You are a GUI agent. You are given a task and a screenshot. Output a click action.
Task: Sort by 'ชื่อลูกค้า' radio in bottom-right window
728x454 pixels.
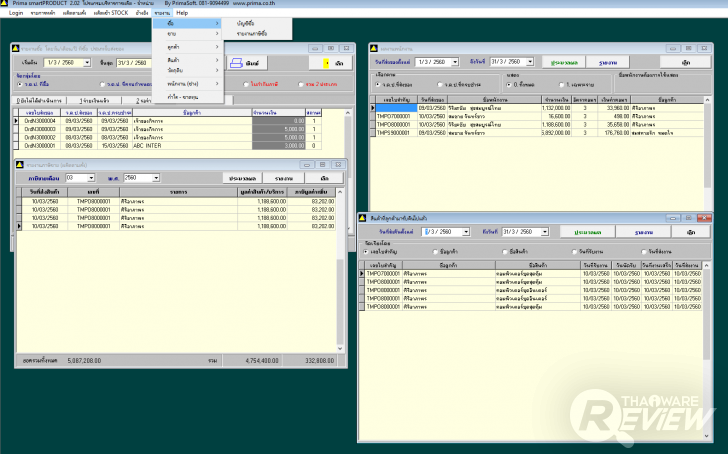(x=435, y=252)
